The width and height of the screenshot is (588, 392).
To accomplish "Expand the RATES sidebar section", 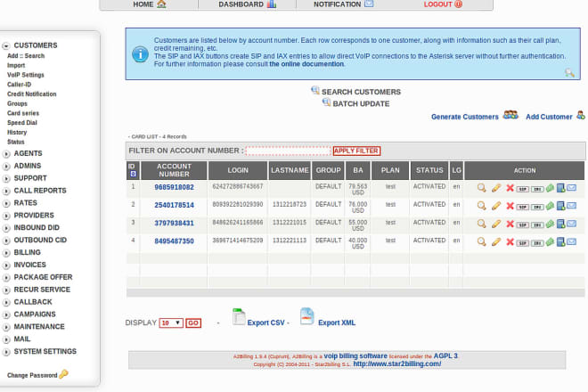I will (x=6, y=203).
